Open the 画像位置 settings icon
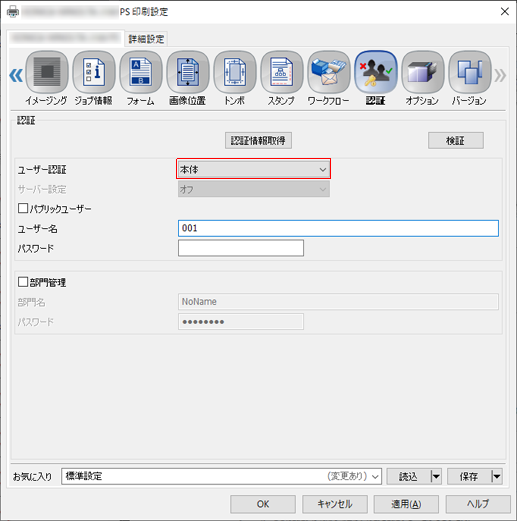The height and width of the screenshot is (521, 517). click(188, 72)
